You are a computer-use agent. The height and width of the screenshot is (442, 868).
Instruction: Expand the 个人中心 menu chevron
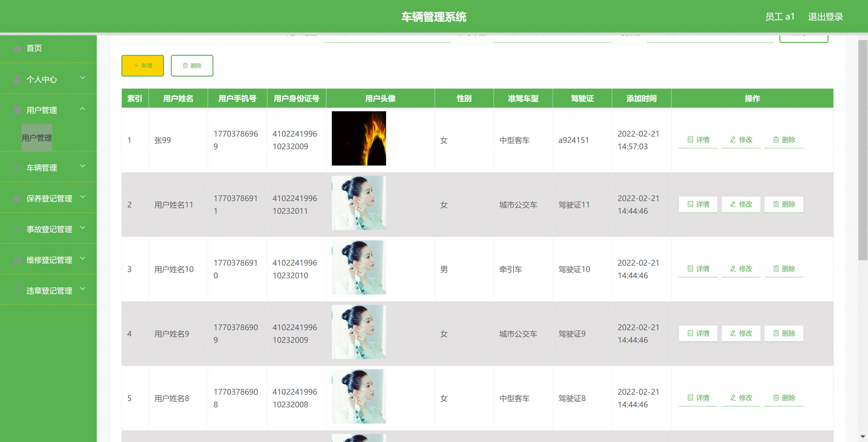[x=83, y=78]
